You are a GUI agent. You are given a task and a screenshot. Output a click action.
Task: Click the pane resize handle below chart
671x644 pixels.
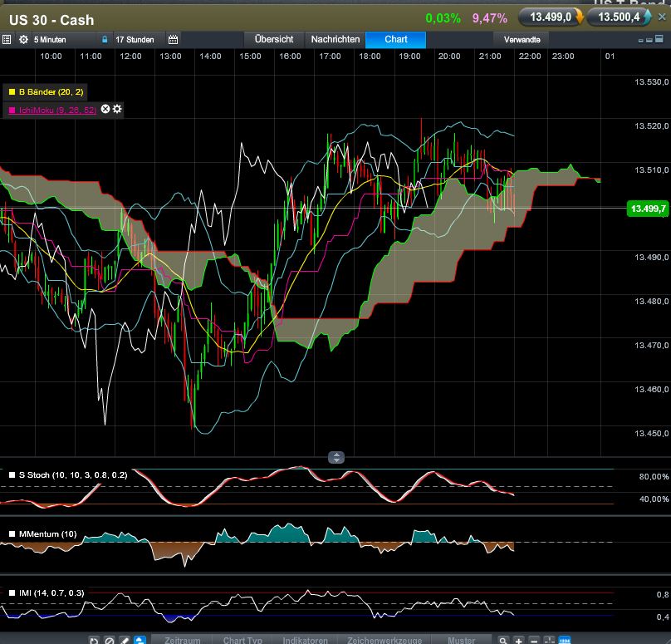336,457
